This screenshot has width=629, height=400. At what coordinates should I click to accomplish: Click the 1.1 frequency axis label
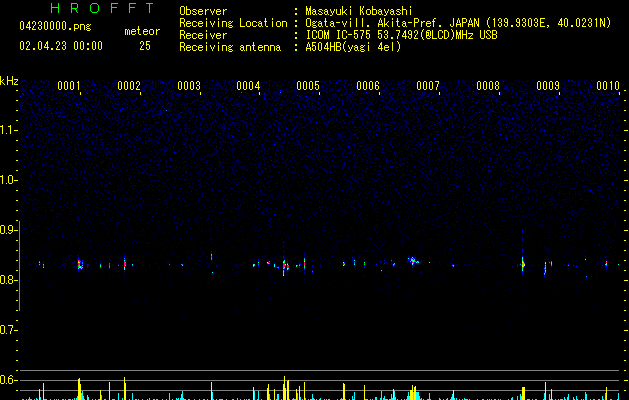click(8, 130)
